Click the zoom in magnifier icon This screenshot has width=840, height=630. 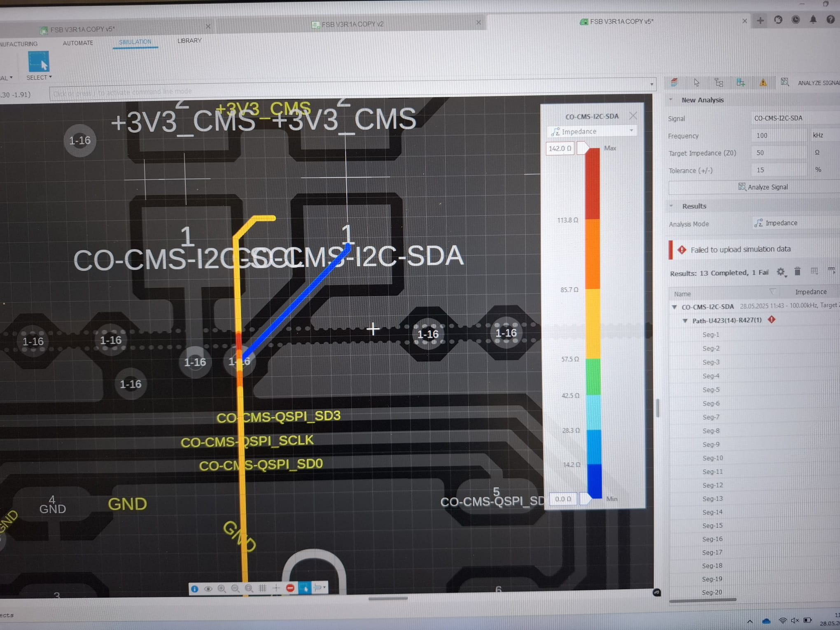pyautogui.click(x=222, y=589)
